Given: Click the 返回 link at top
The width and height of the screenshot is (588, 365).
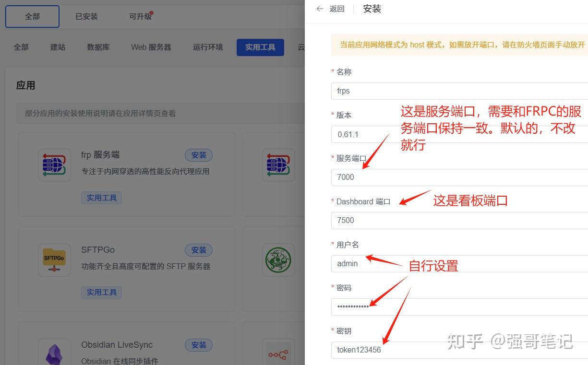Looking at the screenshot, I should point(336,9).
